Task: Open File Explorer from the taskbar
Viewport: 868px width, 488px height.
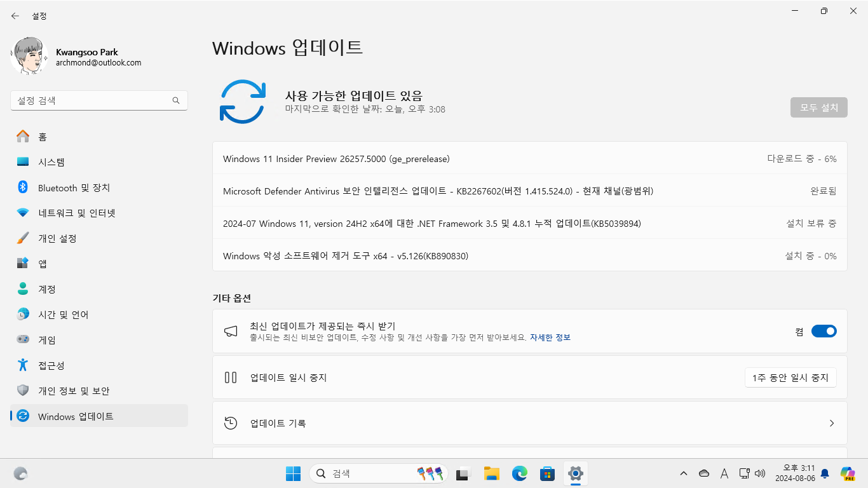Action: point(491,473)
